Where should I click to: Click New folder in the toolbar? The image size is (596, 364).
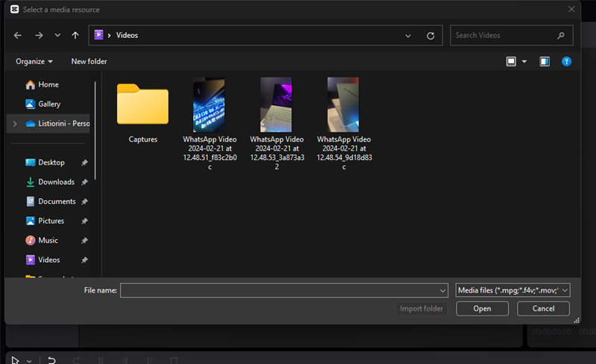[89, 61]
